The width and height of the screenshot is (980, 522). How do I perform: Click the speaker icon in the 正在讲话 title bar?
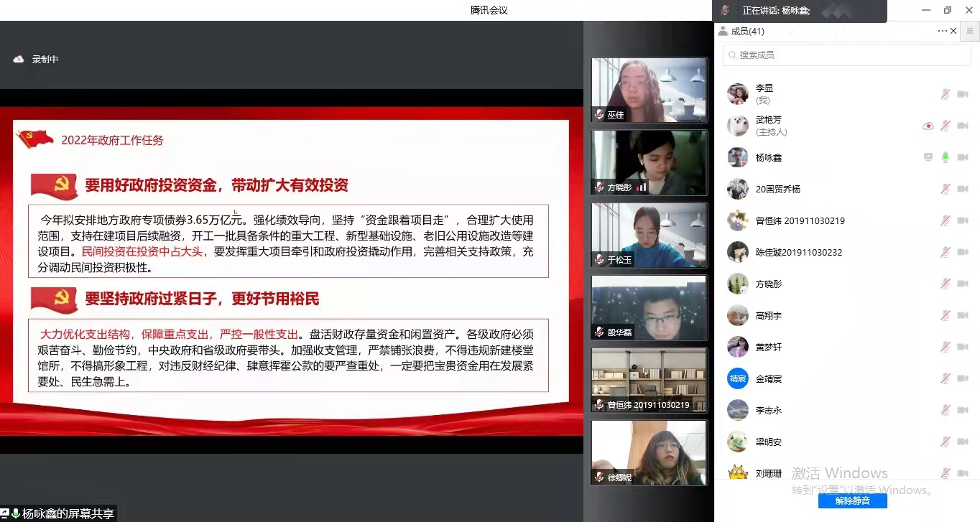(725, 11)
